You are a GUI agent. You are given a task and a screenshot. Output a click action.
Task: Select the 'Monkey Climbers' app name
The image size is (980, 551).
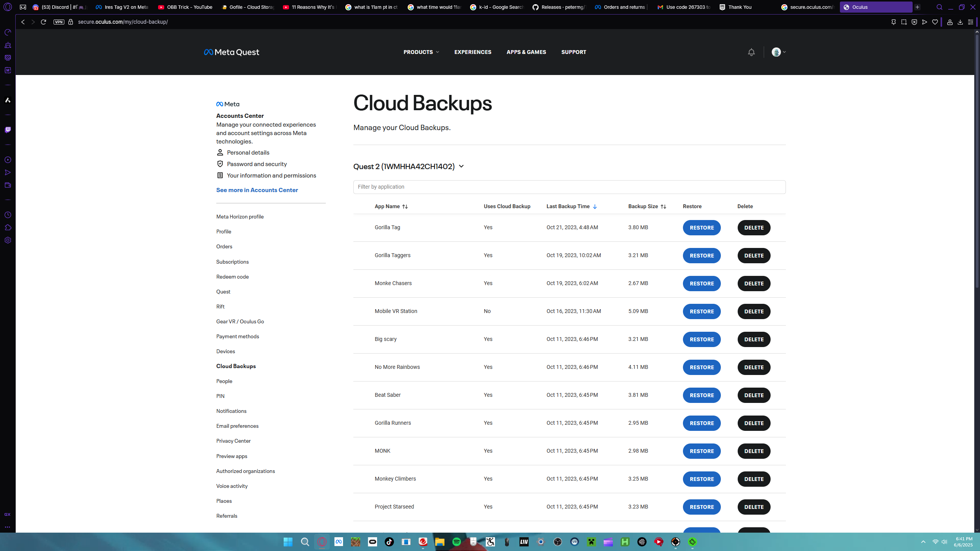[395, 479]
